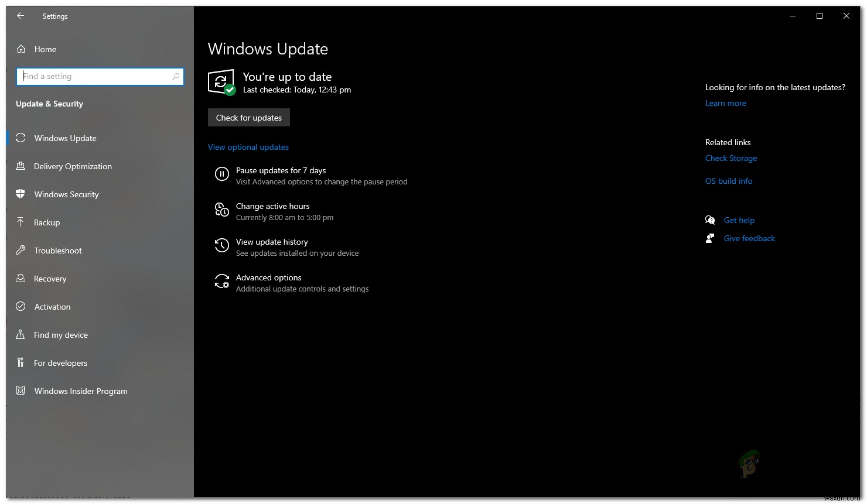Open Delivery Optimization via its icon
This screenshot has height=504, width=867.
(x=21, y=166)
